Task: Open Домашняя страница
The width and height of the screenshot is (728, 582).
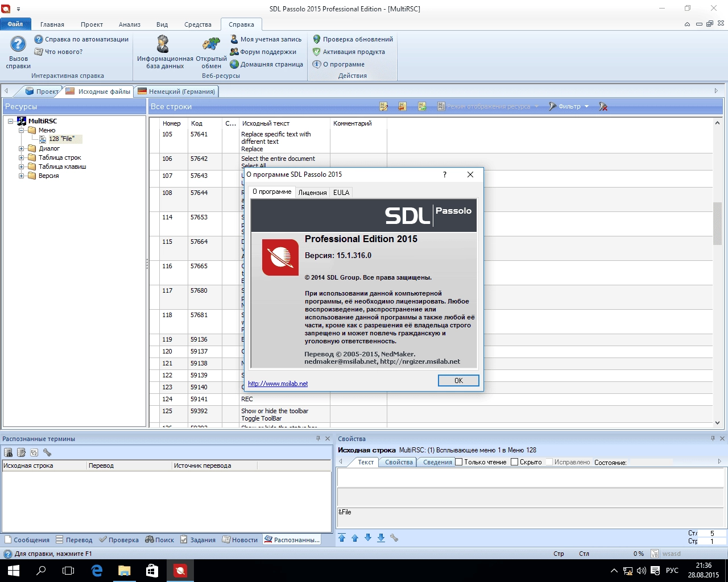Action: (x=266, y=64)
